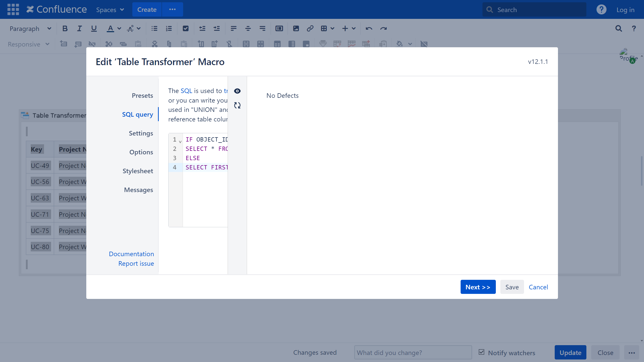Insert a link with the chain icon
This screenshot has height=362, width=644.
(x=310, y=28)
